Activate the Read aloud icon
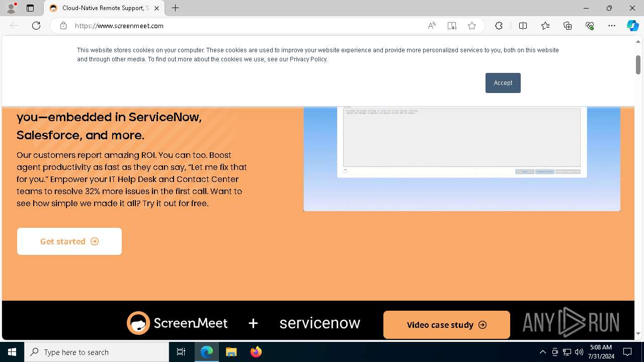Image resolution: width=644 pixels, height=362 pixels. pyautogui.click(x=432, y=26)
